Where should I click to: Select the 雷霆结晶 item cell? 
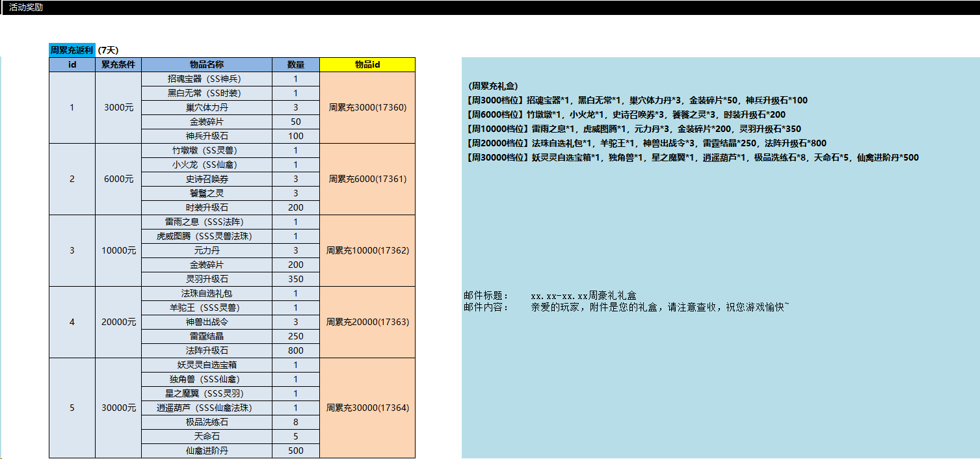pyautogui.click(x=207, y=336)
